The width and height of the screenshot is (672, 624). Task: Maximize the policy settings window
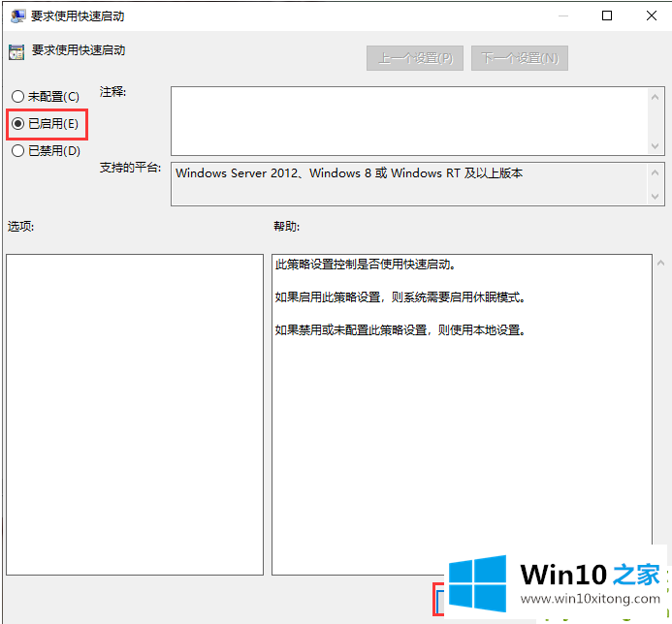pos(607,16)
